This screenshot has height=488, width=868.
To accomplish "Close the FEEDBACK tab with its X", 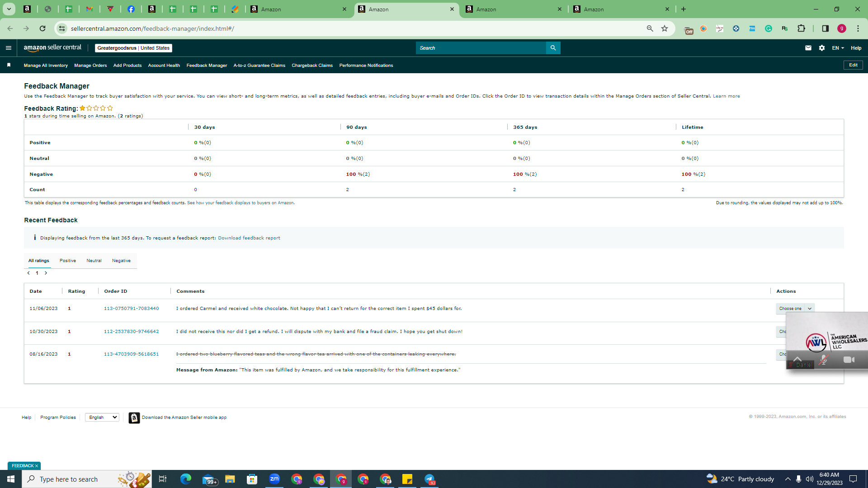I will click(x=37, y=466).
